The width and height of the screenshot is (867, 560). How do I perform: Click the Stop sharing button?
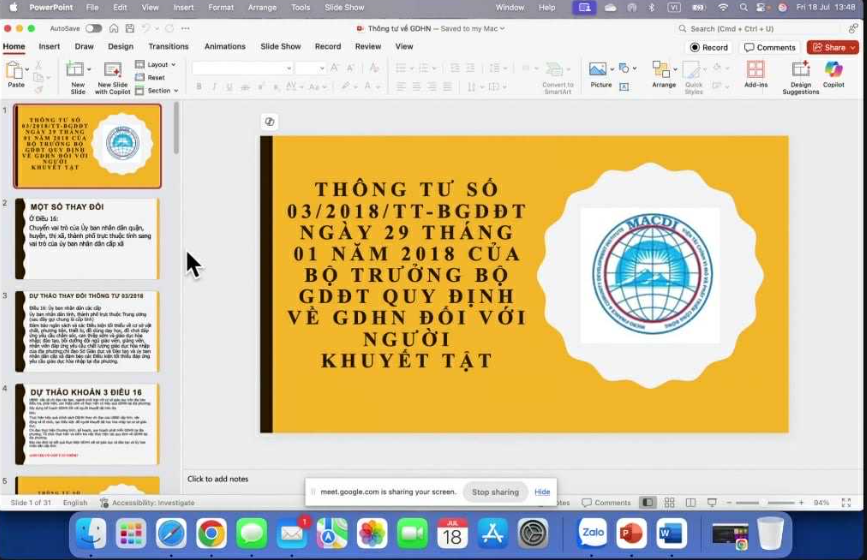(495, 492)
